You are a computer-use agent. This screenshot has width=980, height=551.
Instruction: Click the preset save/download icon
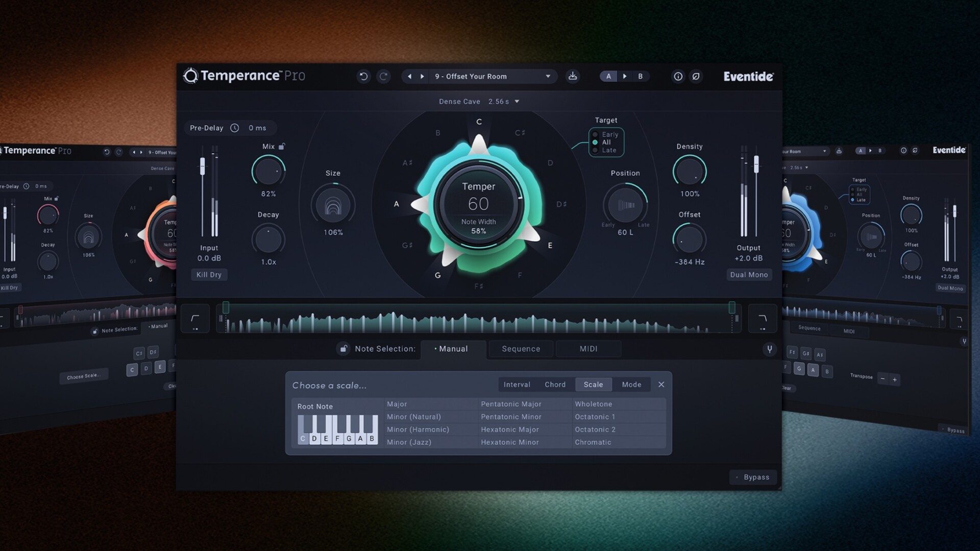pos(573,76)
